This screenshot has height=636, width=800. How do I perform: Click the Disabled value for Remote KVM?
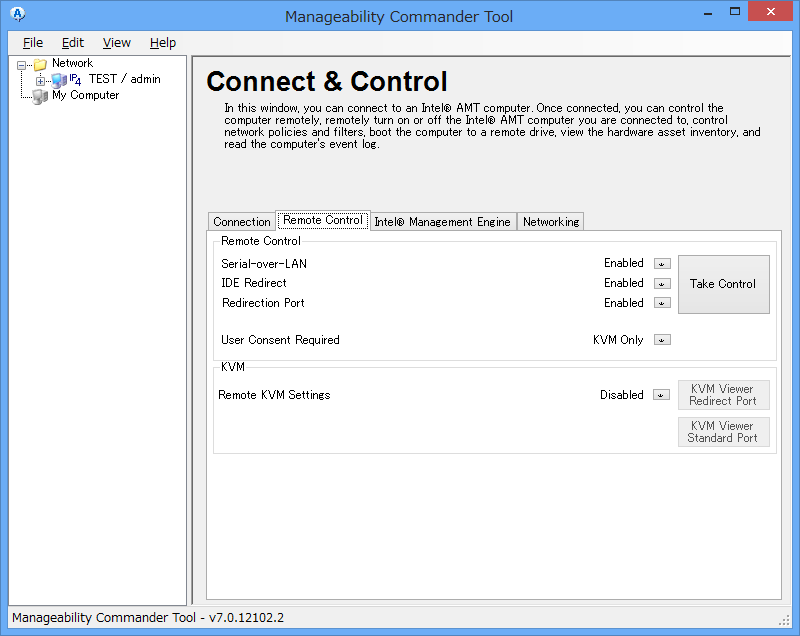[x=621, y=395]
